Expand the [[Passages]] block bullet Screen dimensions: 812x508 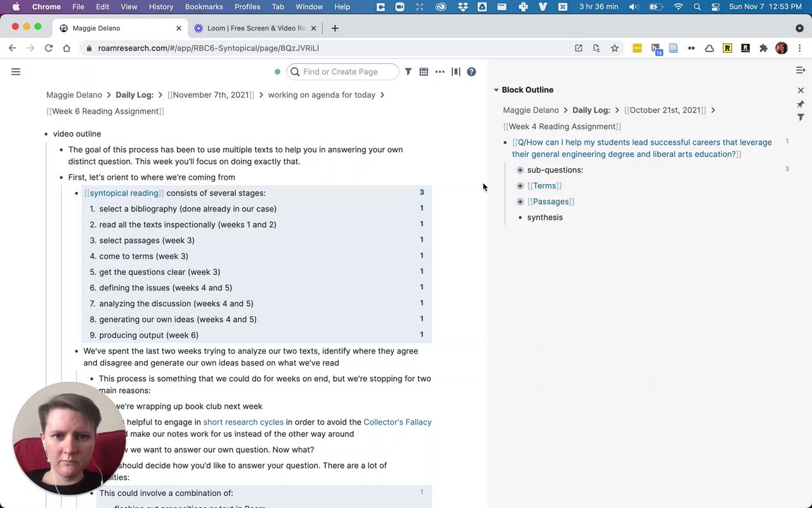pos(520,202)
